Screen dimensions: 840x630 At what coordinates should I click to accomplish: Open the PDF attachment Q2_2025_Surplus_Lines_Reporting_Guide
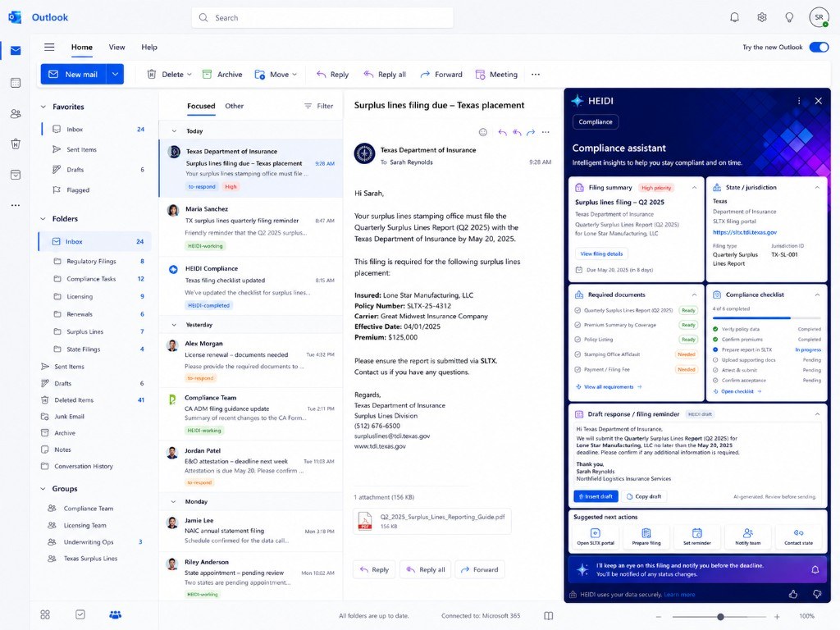(431, 521)
